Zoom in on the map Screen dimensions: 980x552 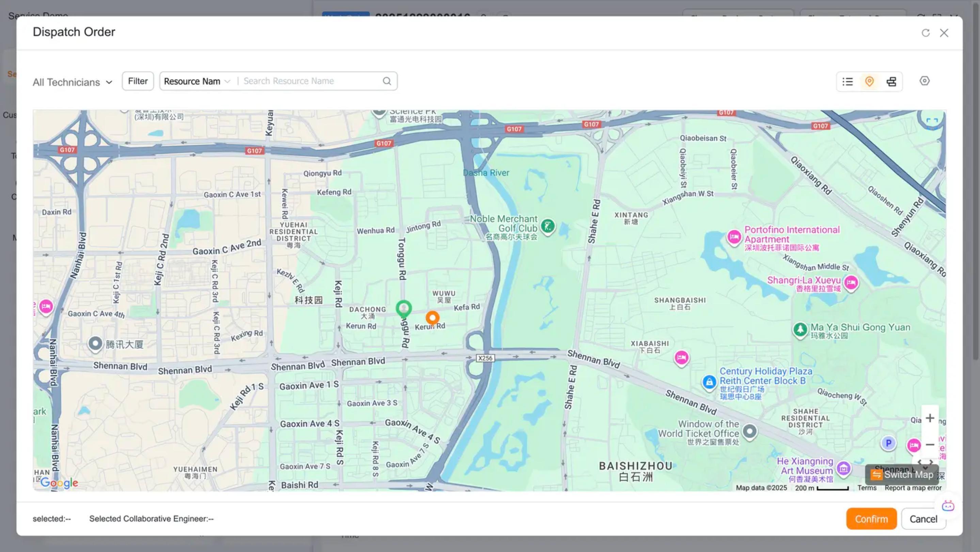[x=930, y=418]
